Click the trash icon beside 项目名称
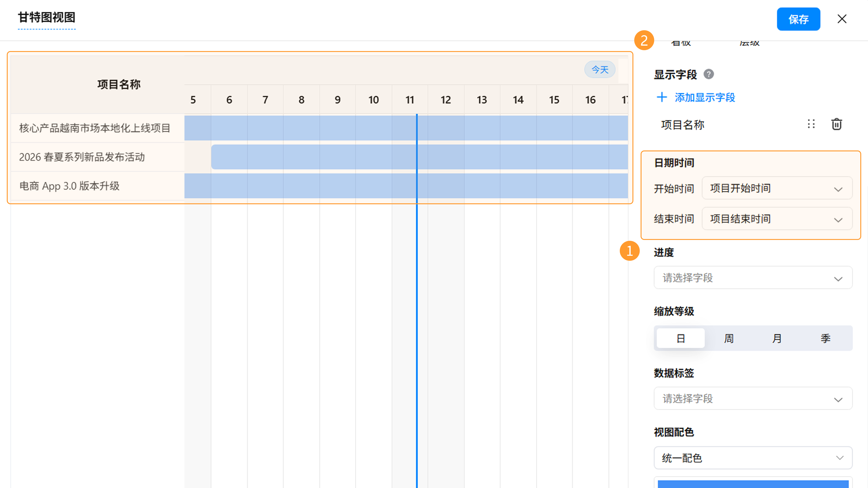868x488 pixels. pyautogui.click(x=836, y=124)
